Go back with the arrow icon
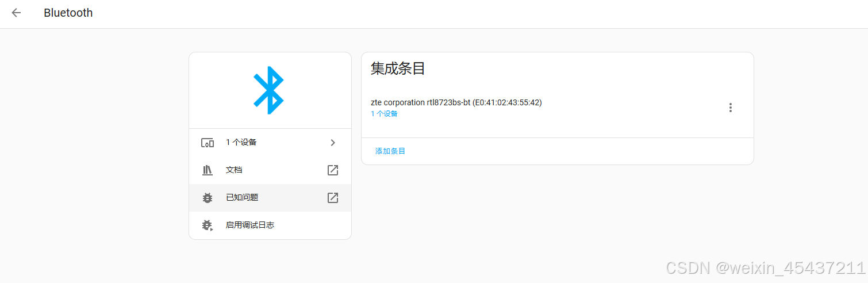868x283 pixels. click(16, 13)
